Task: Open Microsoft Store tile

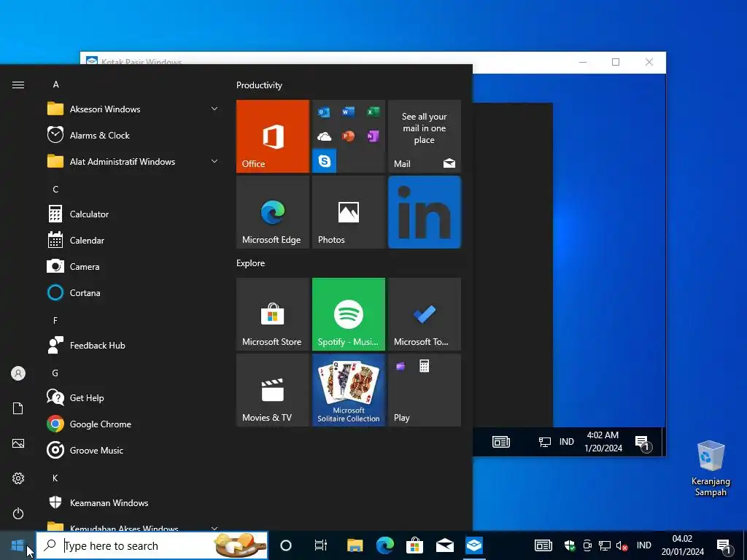Action: tap(273, 314)
